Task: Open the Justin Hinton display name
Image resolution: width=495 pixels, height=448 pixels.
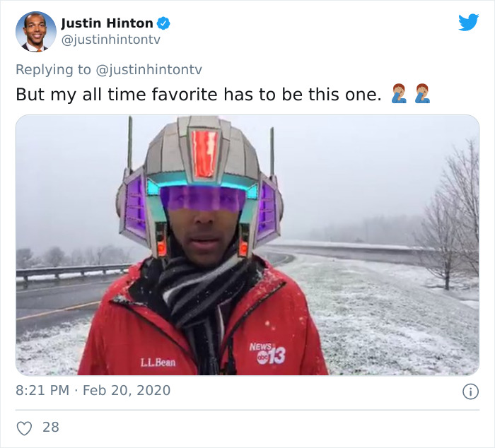Action: click(107, 23)
